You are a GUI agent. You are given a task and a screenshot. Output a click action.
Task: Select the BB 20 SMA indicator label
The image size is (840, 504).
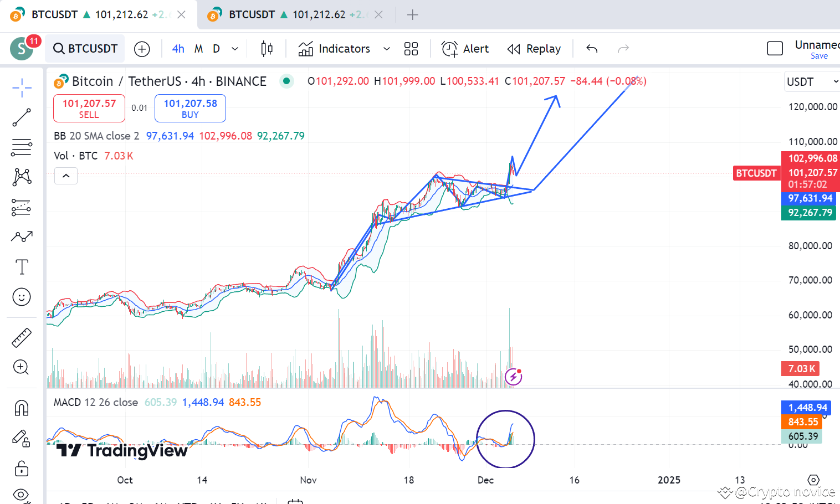[96, 136]
